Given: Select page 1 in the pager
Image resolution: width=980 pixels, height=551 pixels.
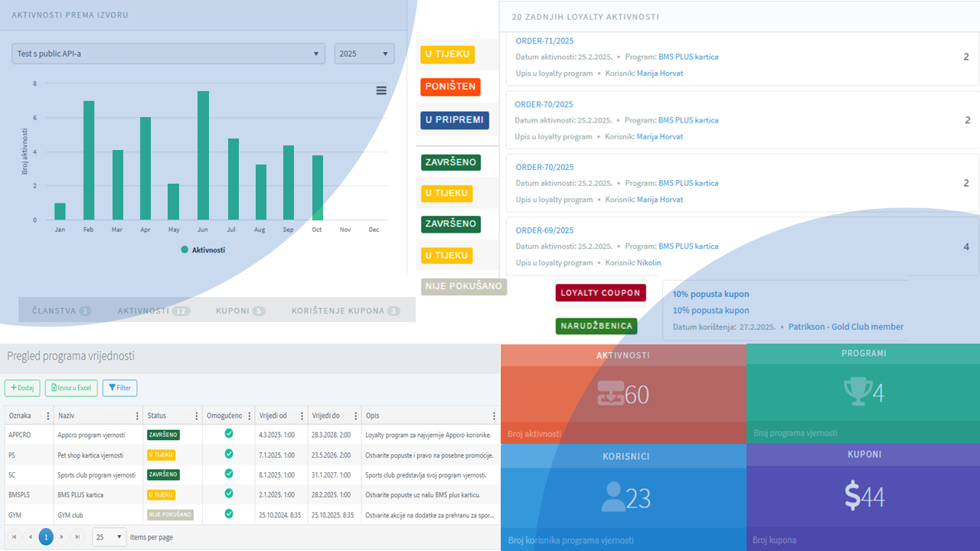Looking at the screenshot, I should pos(46,536).
